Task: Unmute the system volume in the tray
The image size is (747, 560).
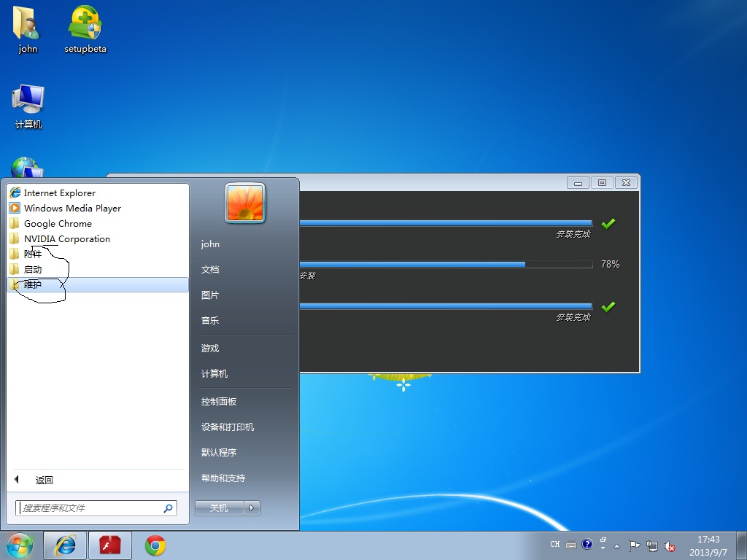Action: 670,545
